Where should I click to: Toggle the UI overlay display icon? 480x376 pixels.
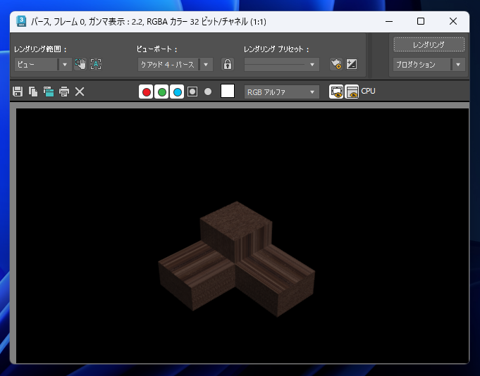tap(336, 92)
